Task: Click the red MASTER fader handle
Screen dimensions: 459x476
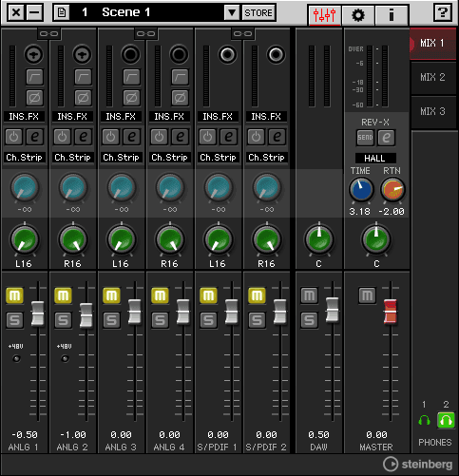Action: click(x=391, y=312)
